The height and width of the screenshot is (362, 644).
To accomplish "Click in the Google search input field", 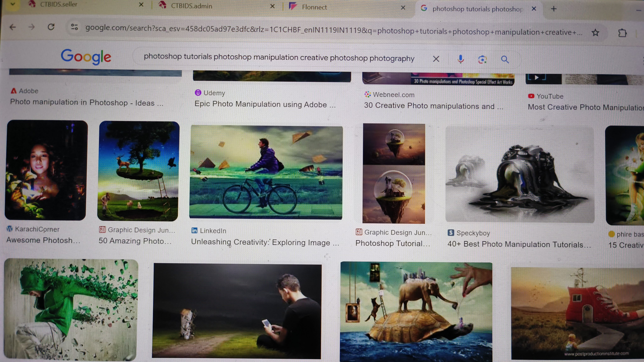I will pos(279,58).
